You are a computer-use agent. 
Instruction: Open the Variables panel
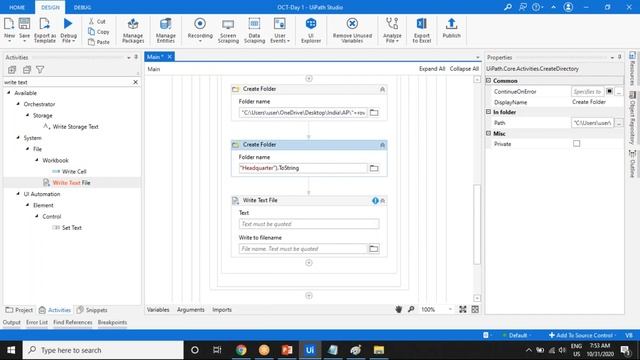pyautogui.click(x=158, y=310)
